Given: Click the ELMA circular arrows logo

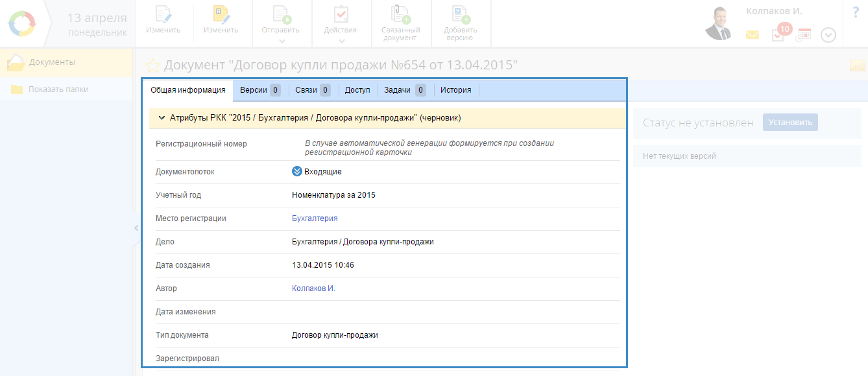Looking at the screenshot, I should click(x=22, y=24).
